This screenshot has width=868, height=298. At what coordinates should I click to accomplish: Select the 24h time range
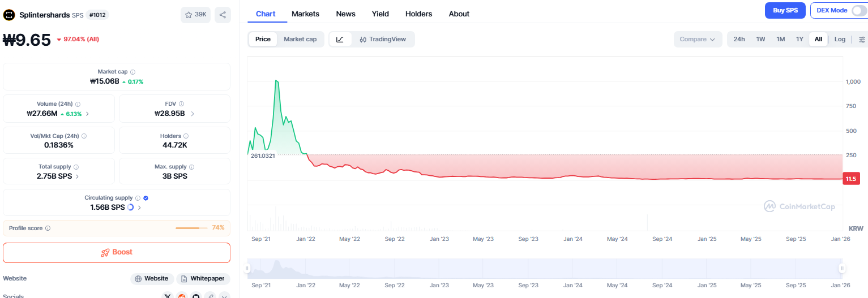739,40
